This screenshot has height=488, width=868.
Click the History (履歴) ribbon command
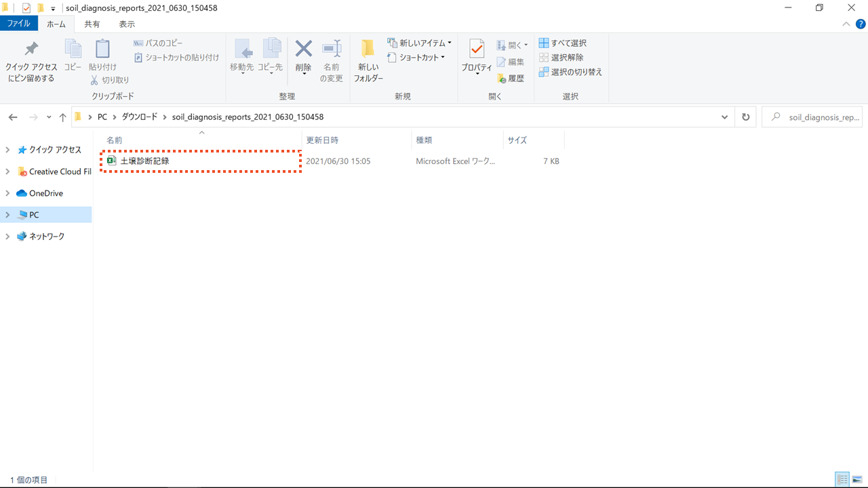coord(511,79)
